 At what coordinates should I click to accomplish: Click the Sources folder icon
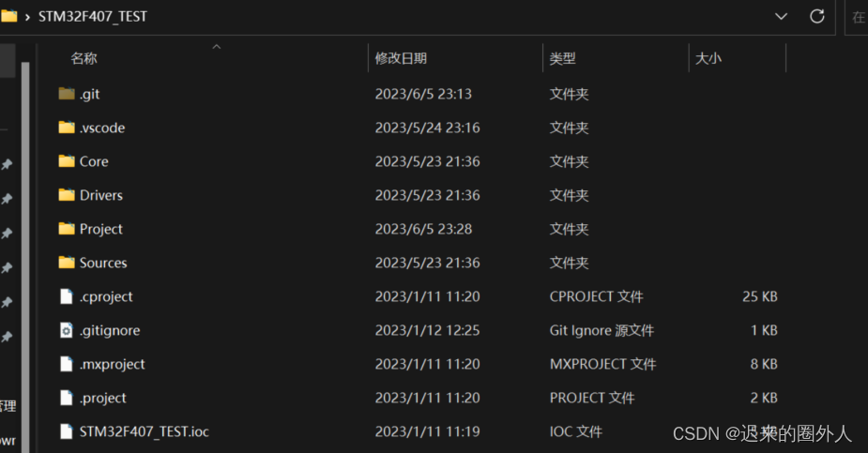tap(67, 263)
